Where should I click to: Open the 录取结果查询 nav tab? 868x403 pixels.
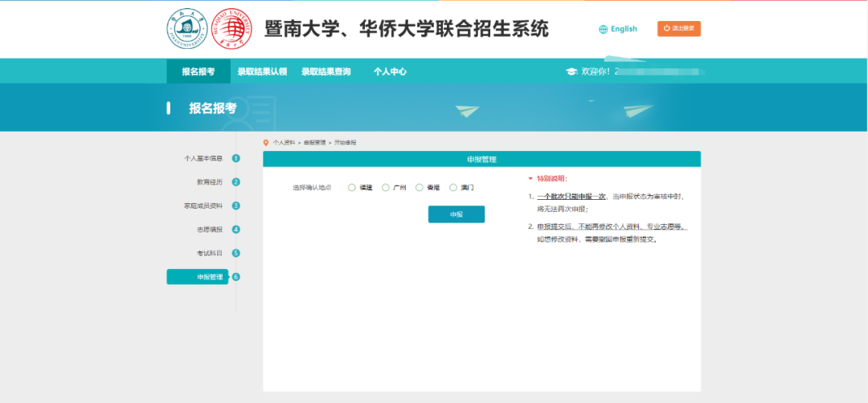point(326,71)
